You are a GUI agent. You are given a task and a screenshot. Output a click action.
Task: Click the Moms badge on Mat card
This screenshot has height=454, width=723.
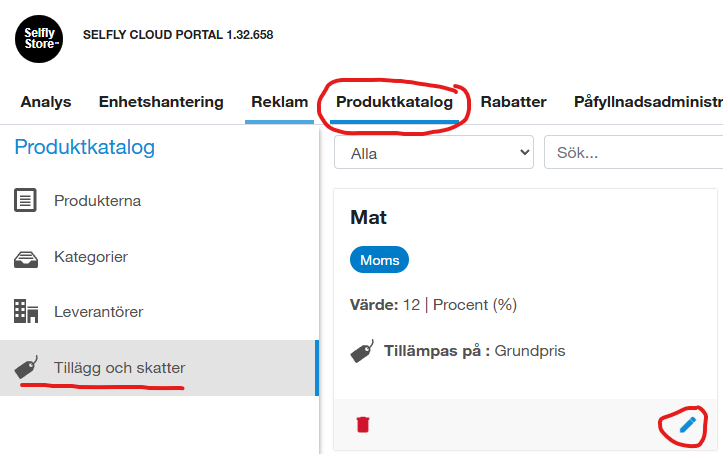click(379, 261)
